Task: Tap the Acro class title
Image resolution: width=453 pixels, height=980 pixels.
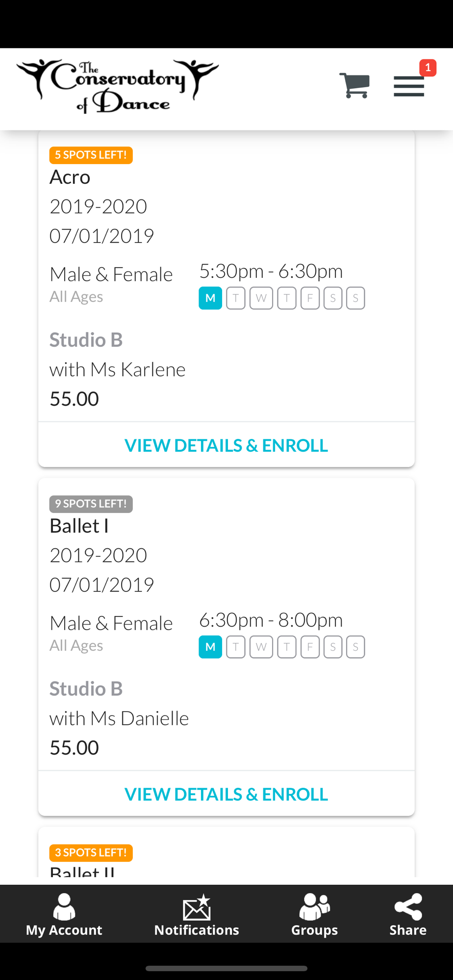Action: click(70, 177)
